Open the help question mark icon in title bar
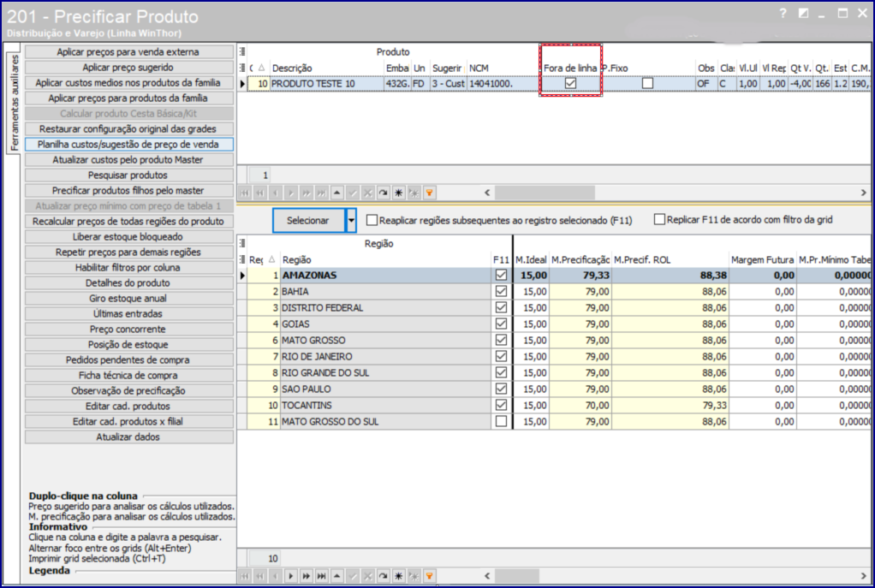 click(783, 14)
